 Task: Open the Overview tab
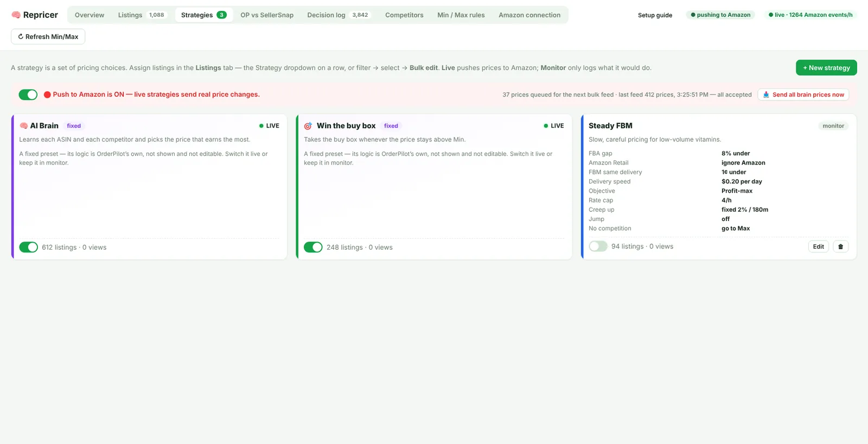pyautogui.click(x=90, y=15)
